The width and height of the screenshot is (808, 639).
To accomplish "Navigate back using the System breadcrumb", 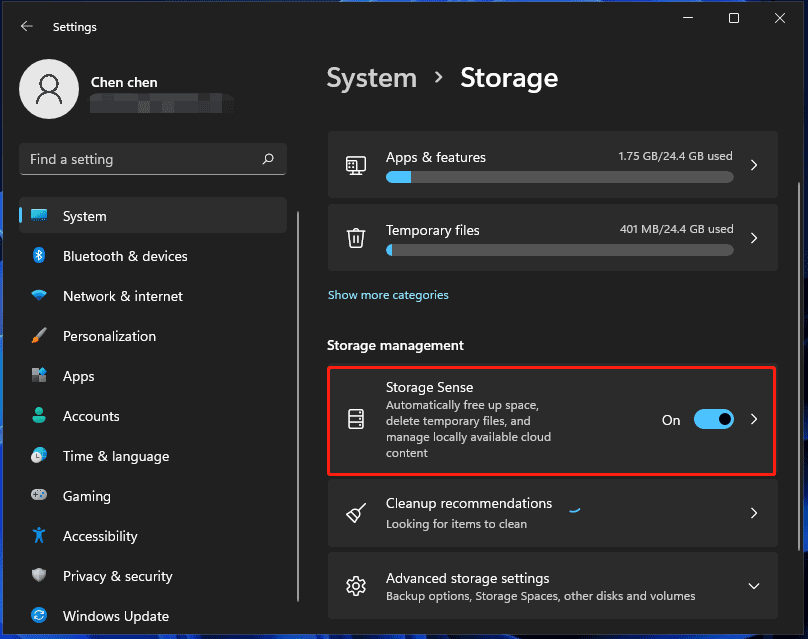I will tap(371, 77).
